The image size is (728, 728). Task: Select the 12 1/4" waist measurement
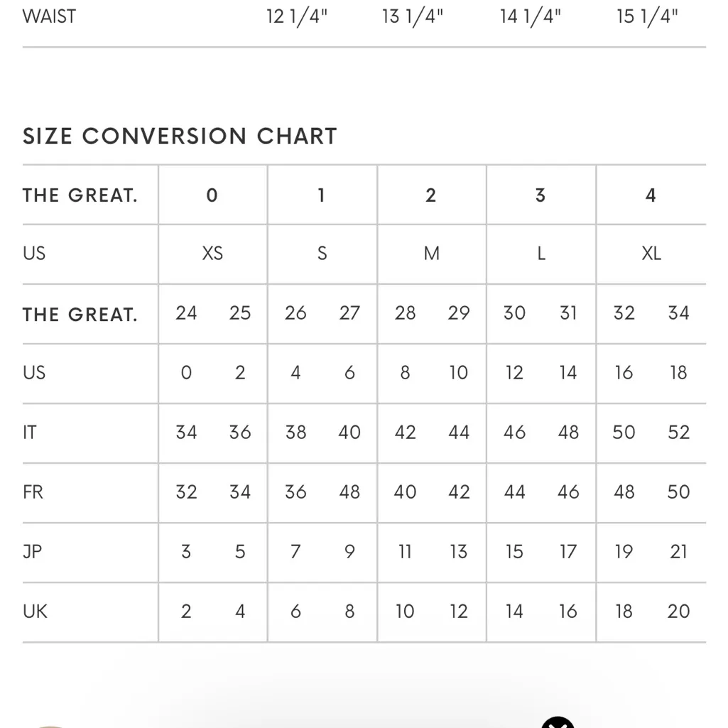coord(296,16)
